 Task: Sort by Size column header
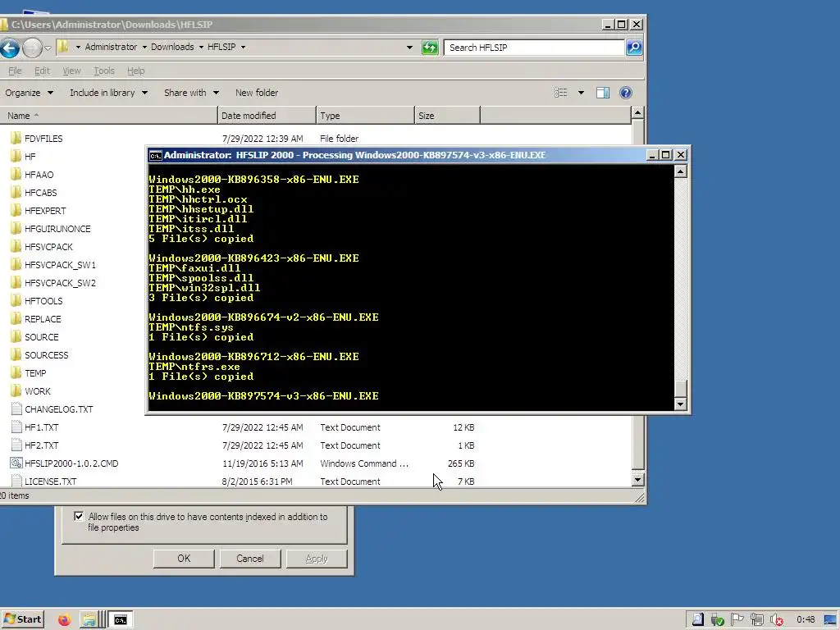pyautogui.click(x=447, y=115)
